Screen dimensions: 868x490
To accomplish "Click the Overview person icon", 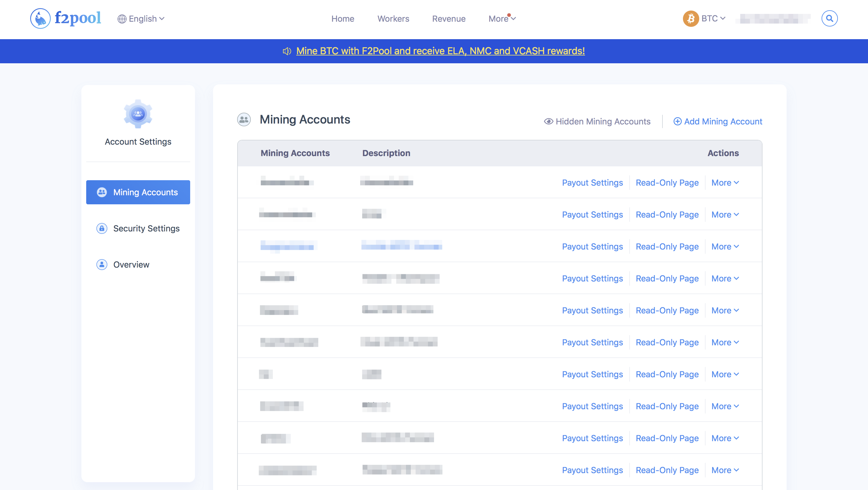I will (102, 265).
